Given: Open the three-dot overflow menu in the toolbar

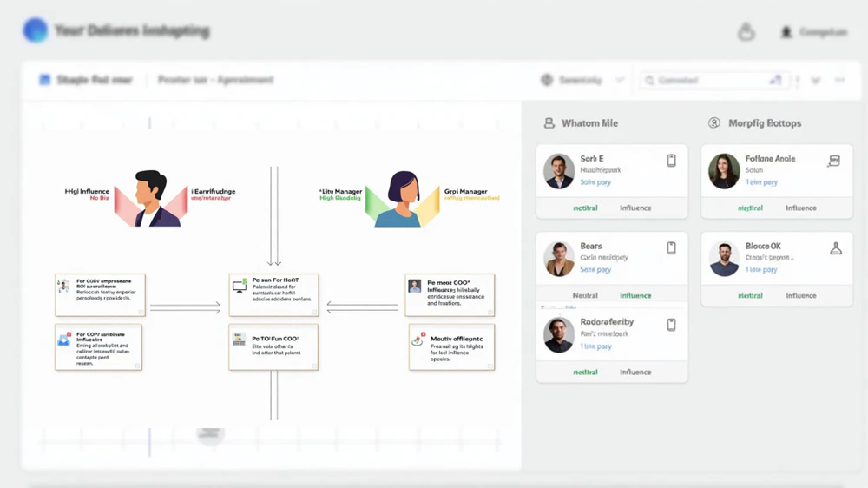Looking at the screenshot, I should tap(839, 80).
